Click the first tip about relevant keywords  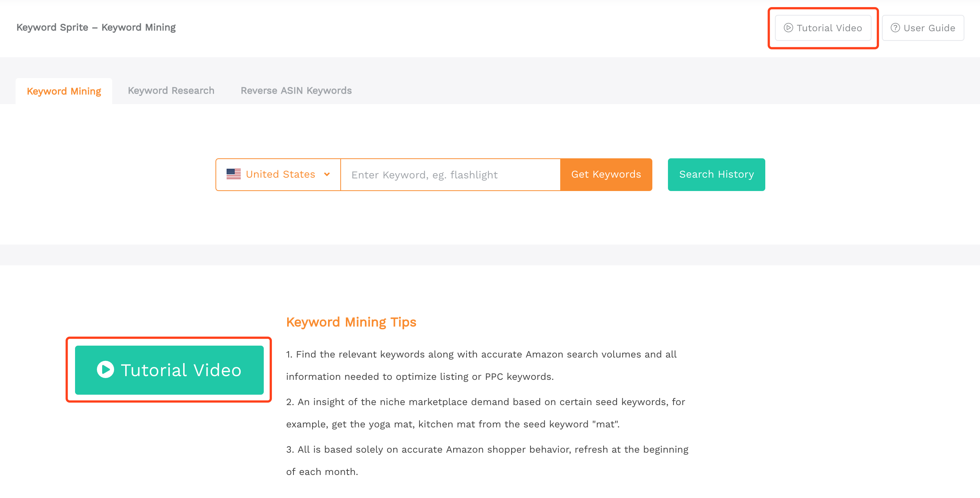[x=481, y=365]
